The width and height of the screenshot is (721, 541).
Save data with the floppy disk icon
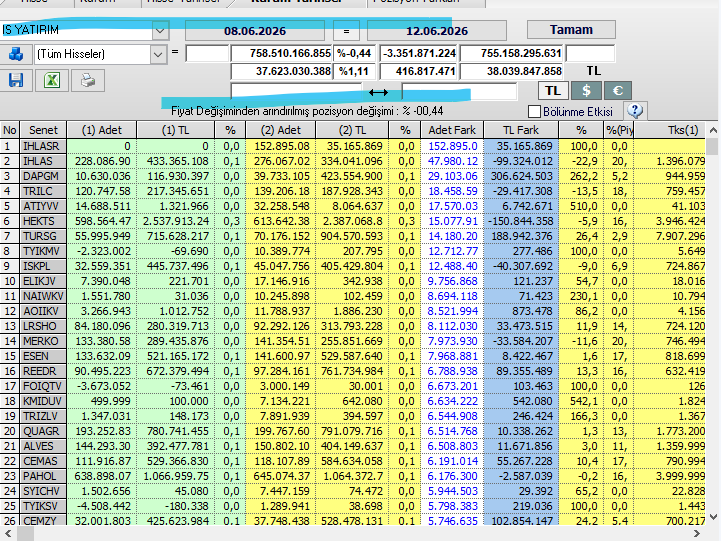tap(16, 80)
